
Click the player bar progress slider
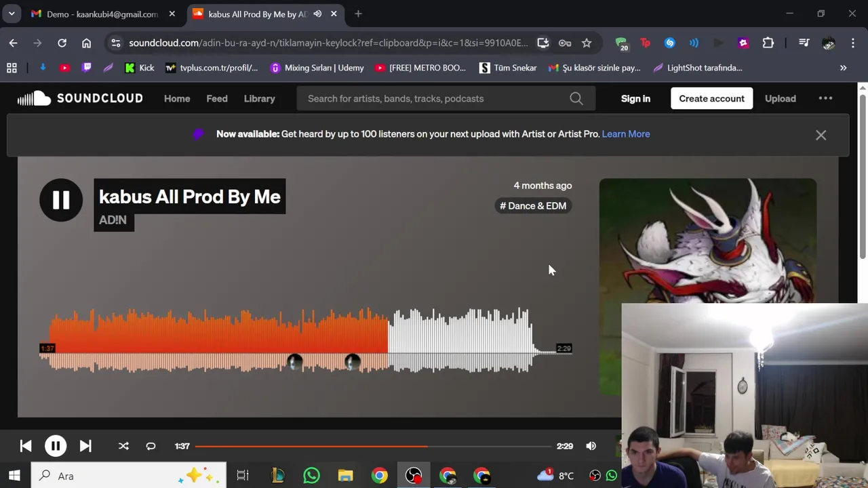[x=373, y=446]
